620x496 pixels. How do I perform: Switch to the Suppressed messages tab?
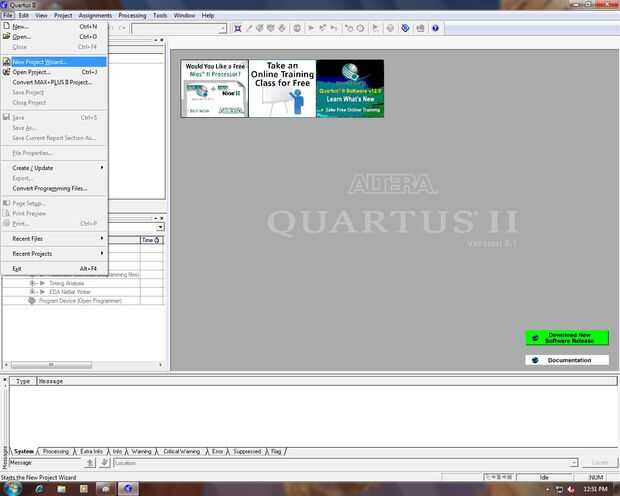[x=247, y=451]
